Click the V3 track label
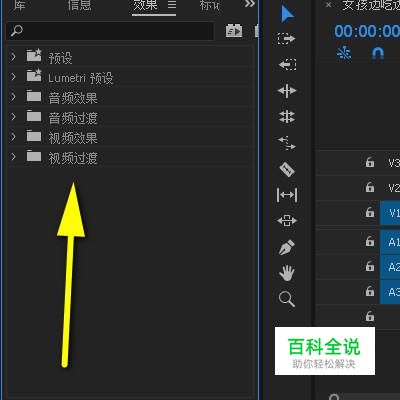The width and height of the screenshot is (400, 400). [x=394, y=163]
